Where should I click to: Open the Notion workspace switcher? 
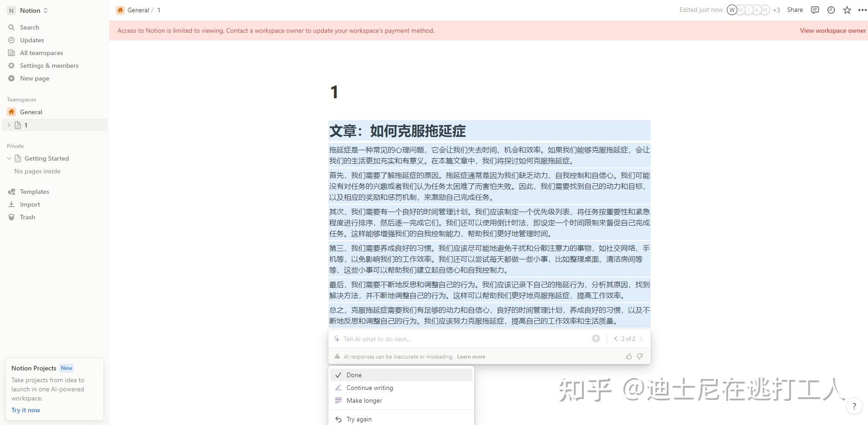[x=28, y=10]
